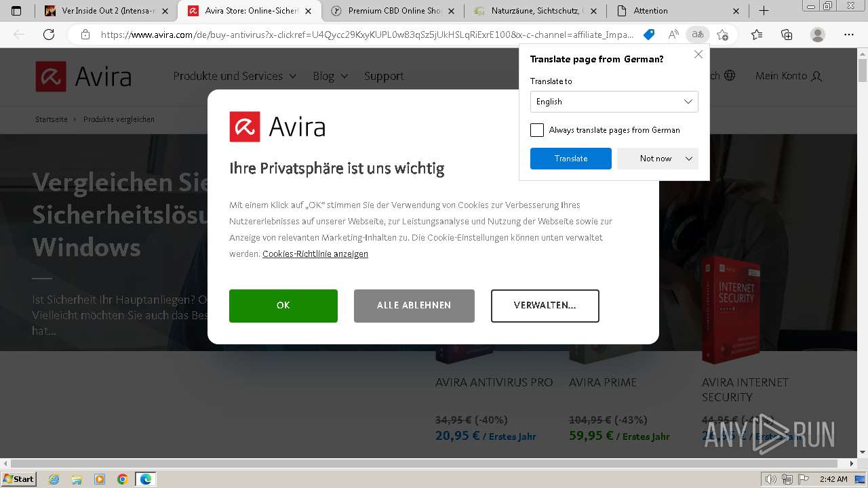Open Internet Explorer from the taskbar
The image size is (868, 488).
54,479
